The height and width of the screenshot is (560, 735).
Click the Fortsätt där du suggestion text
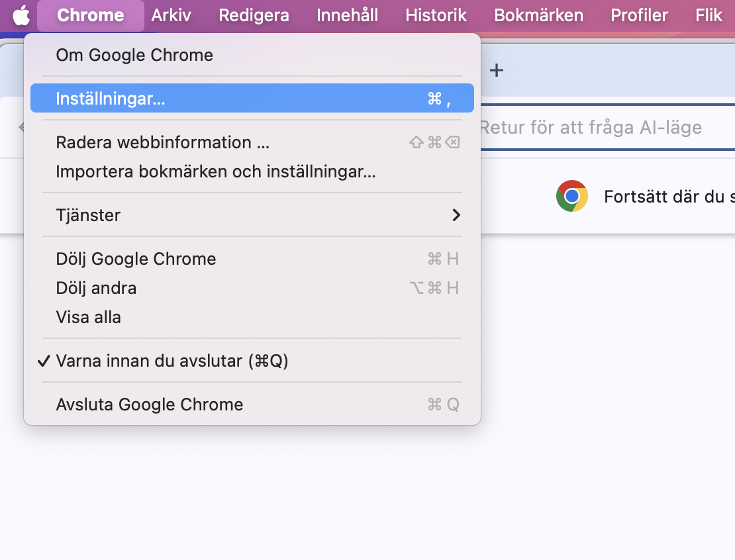coord(669,197)
